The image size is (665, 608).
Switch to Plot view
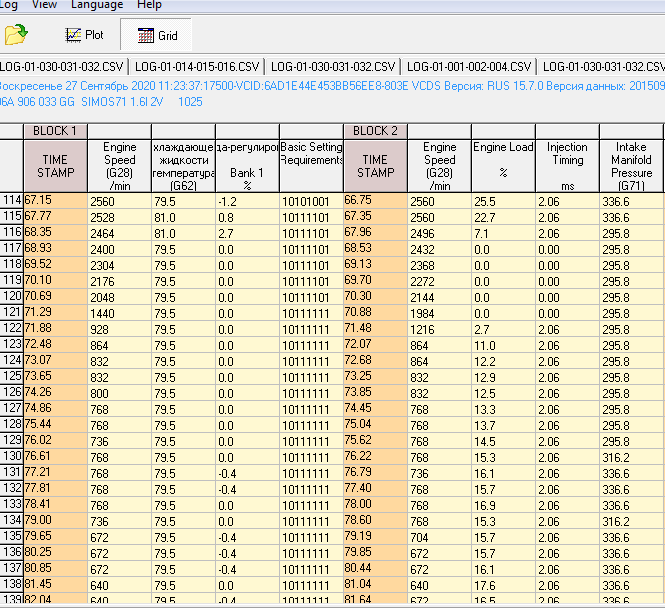[x=84, y=35]
